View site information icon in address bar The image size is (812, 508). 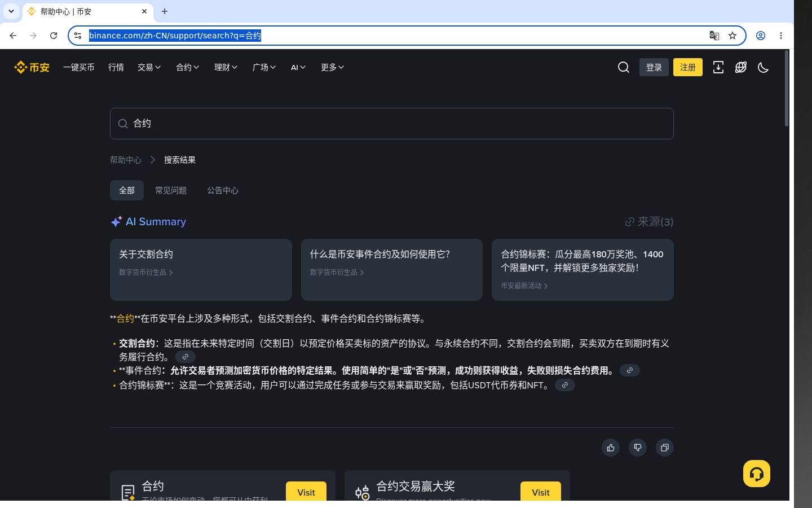[x=78, y=36]
